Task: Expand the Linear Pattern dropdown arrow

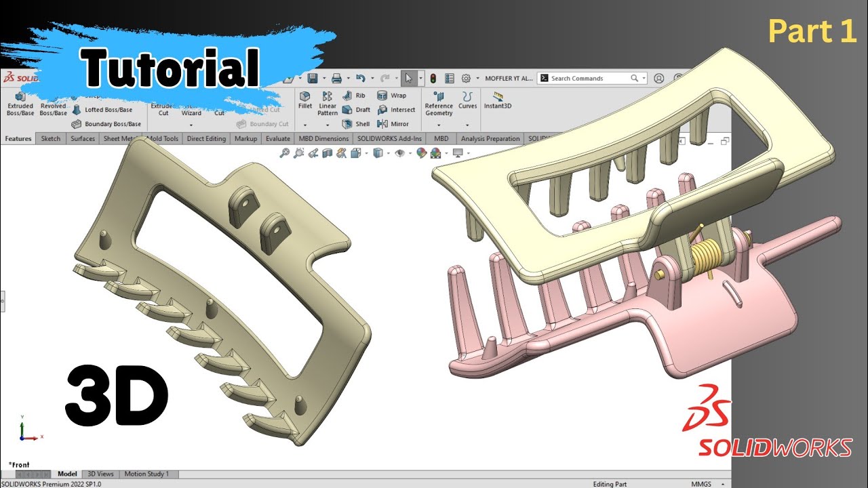Action: click(x=328, y=125)
